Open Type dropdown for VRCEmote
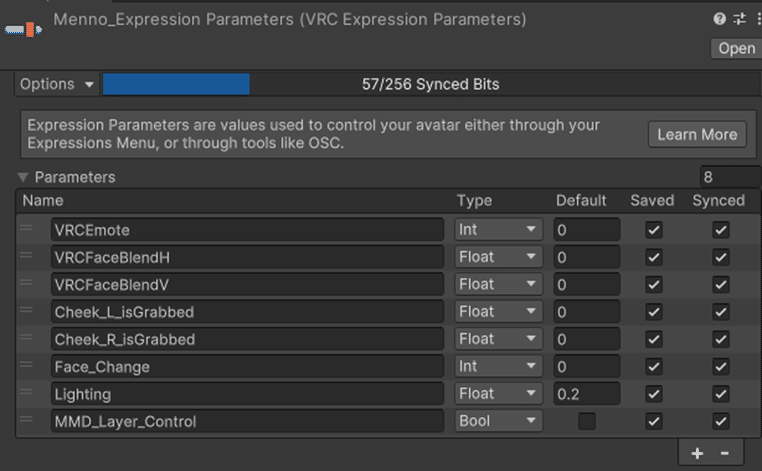Screen dimensions: 762x471 [498, 230]
